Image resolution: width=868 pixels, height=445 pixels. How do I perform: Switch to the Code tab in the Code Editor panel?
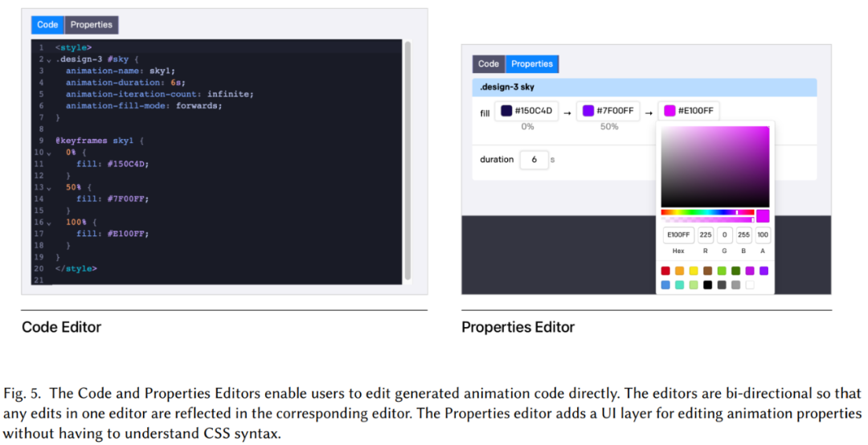tap(47, 25)
